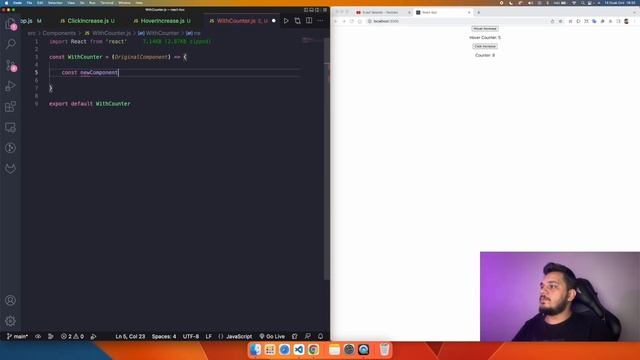This screenshot has height=360, width=640.
Task: Open the Accounts icon in activity bar
Action: pyautogui.click(x=11, y=300)
